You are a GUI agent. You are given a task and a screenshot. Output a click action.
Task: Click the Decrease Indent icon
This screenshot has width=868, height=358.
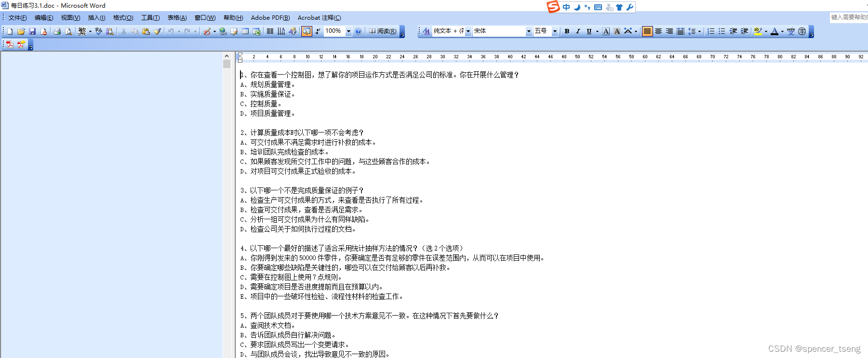point(733,31)
